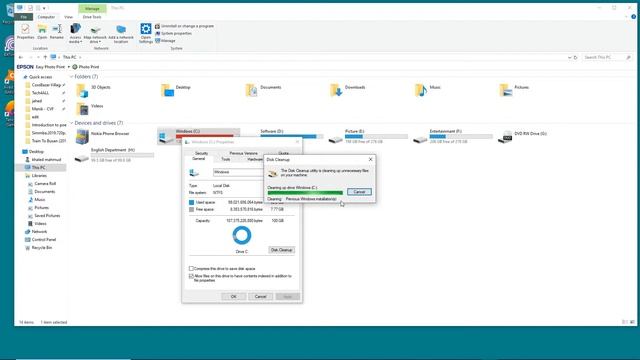The width and height of the screenshot is (640, 360).
Task: Close the Disk Cleanup dialog
Action: pos(371,160)
